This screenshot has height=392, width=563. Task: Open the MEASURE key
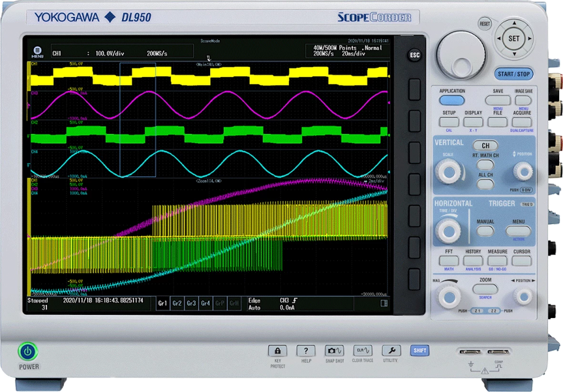click(498, 261)
